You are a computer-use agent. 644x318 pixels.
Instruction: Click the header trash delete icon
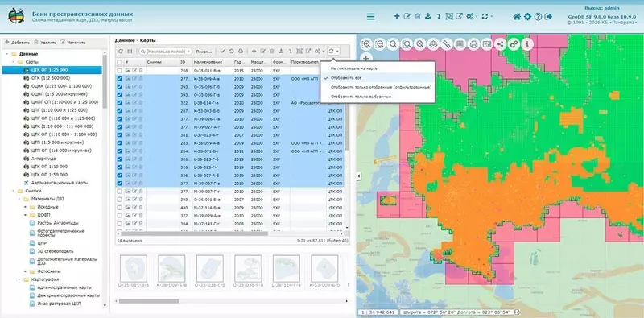point(418,16)
